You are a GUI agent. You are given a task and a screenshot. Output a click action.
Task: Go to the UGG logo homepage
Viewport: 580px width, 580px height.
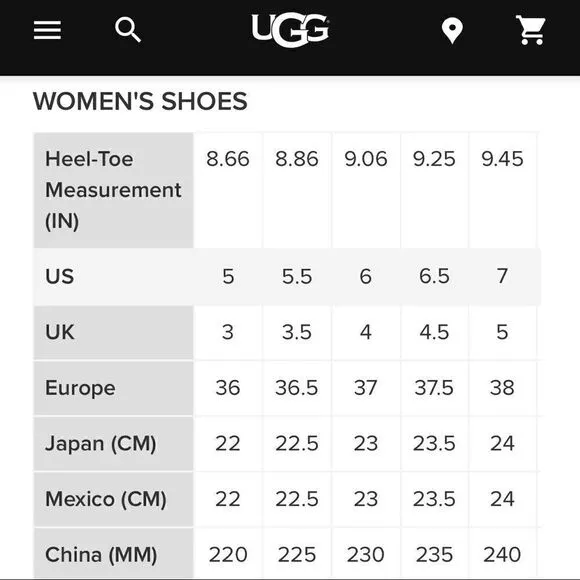pyautogui.click(x=290, y=30)
